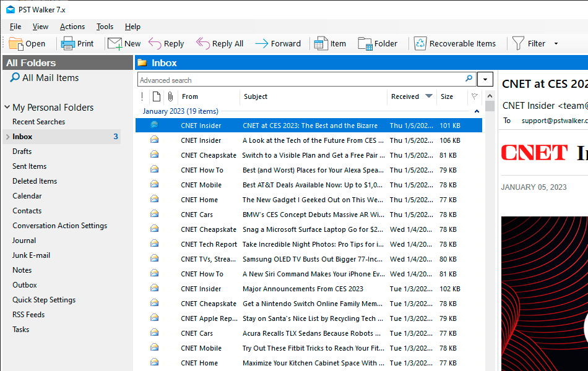Forward the selected email
Screen dimensions: 588x371
click(278, 44)
